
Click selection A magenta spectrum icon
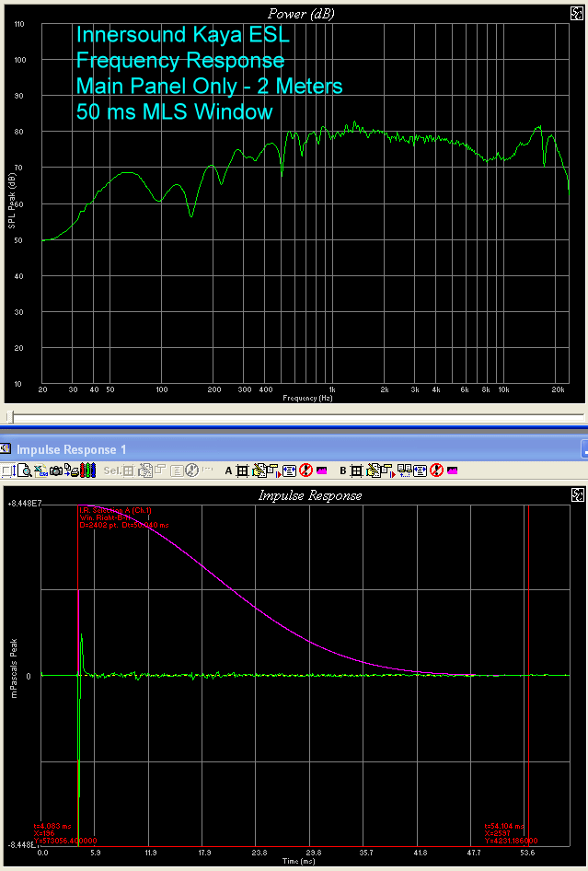pos(321,470)
